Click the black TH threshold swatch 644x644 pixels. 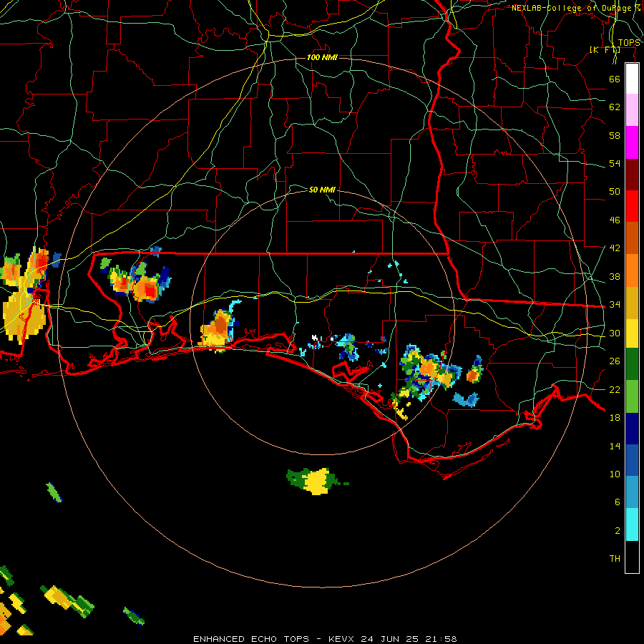(x=632, y=557)
